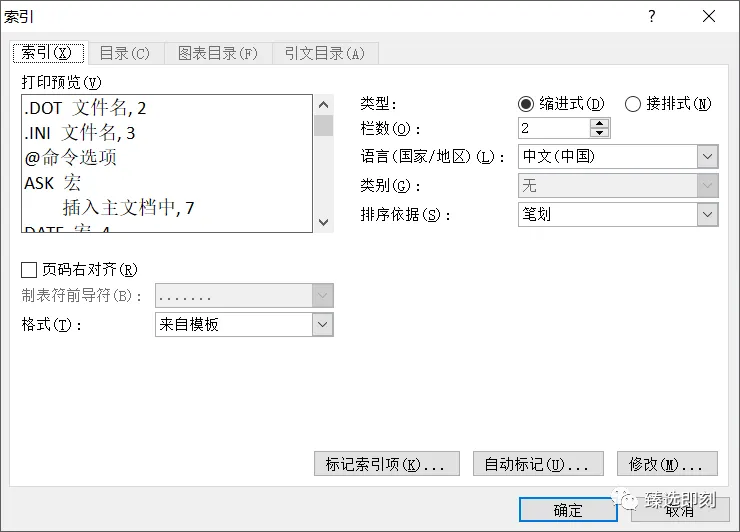Click the 修改 button
This screenshot has height=532, width=740.
(667, 464)
